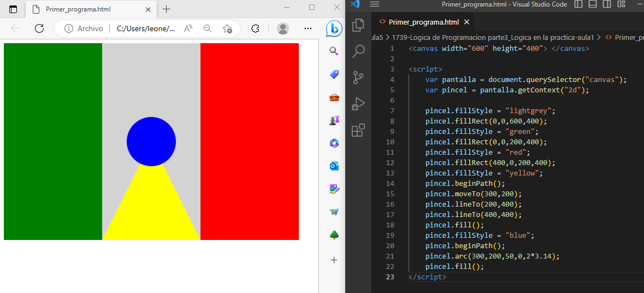The image size is (644, 293).
Task: Click the fillStyle "yellow" code line
Action: pyautogui.click(x=485, y=173)
